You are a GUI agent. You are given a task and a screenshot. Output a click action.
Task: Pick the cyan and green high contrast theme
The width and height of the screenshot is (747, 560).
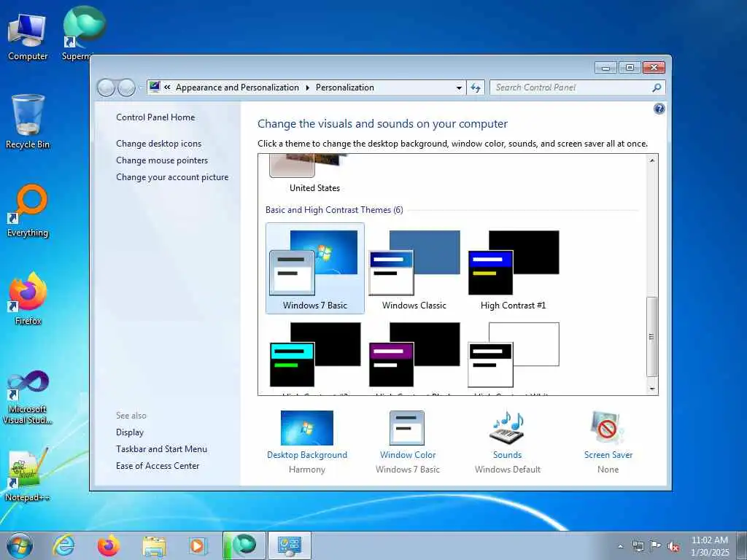tap(315, 355)
